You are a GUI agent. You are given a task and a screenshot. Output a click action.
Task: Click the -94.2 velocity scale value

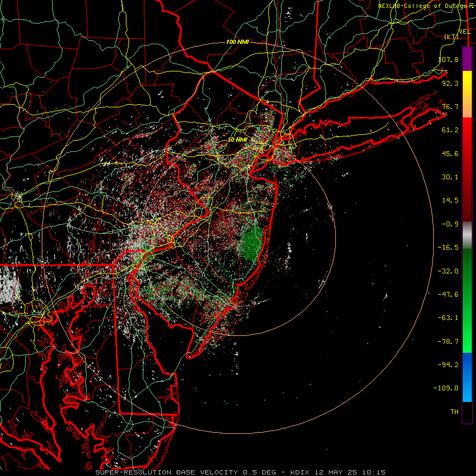(x=448, y=365)
